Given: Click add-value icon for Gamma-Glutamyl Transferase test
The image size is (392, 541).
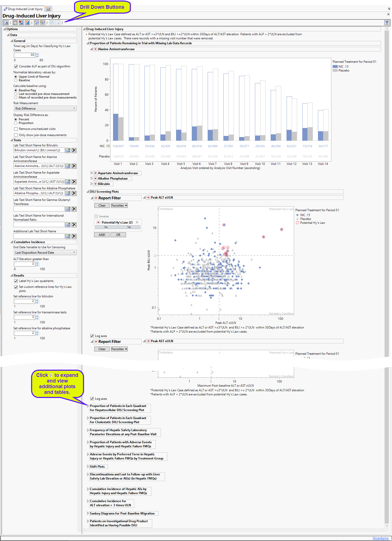Looking at the screenshot, I should (x=68, y=209).
